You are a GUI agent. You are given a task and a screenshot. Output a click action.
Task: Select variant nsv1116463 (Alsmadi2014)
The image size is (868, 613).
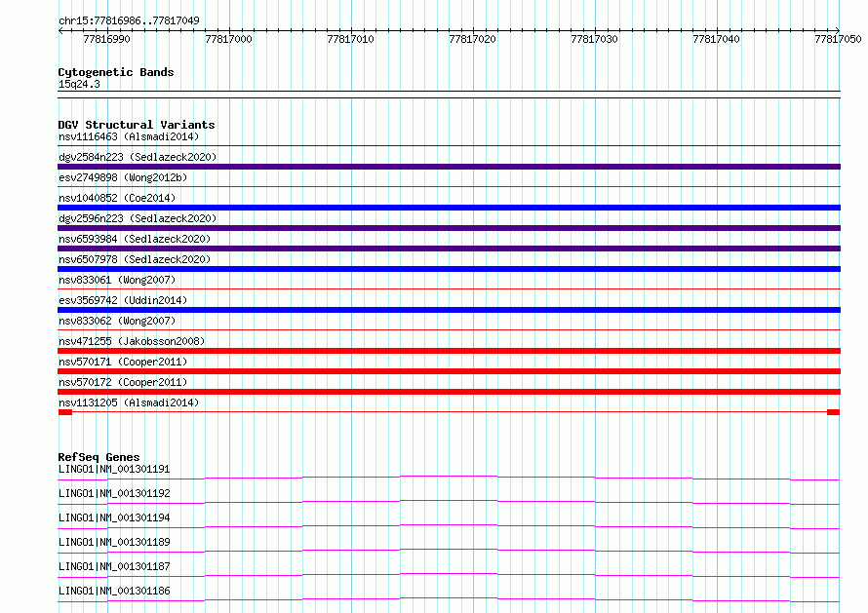tap(129, 136)
